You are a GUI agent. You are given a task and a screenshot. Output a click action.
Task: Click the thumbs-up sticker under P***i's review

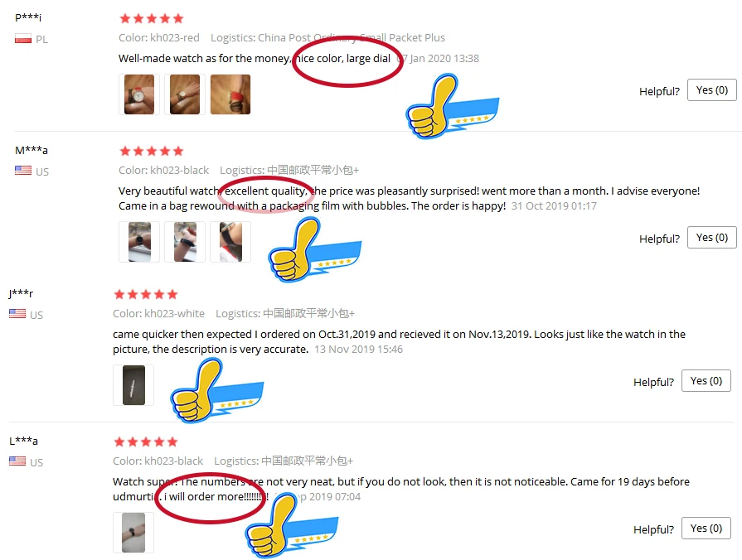point(452,106)
